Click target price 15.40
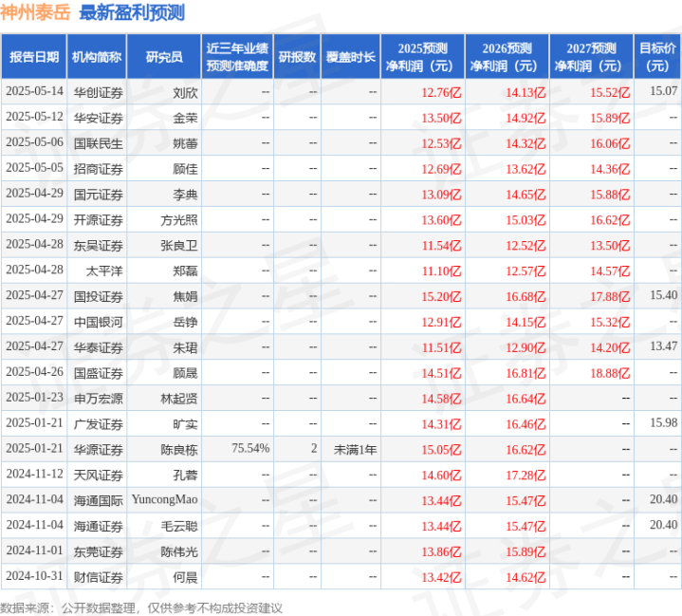Image resolution: width=682 pixels, height=616 pixels. pyautogui.click(x=664, y=295)
